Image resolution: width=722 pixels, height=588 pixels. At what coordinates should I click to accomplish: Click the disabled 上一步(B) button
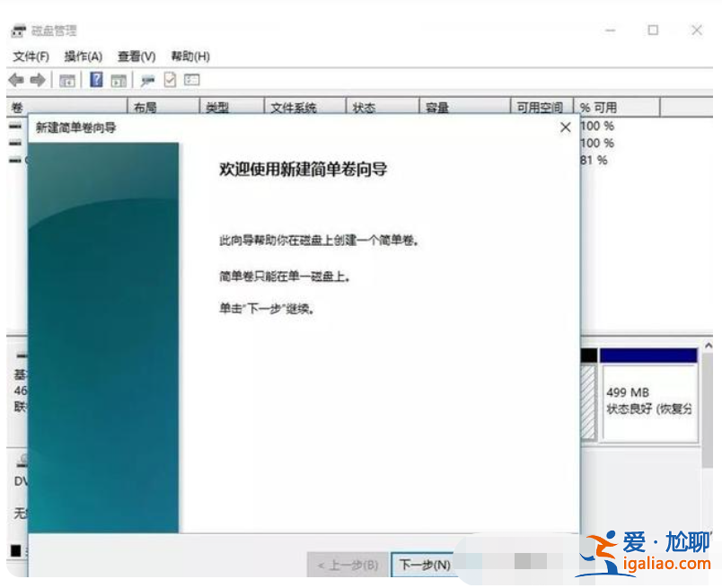point(348,566)
